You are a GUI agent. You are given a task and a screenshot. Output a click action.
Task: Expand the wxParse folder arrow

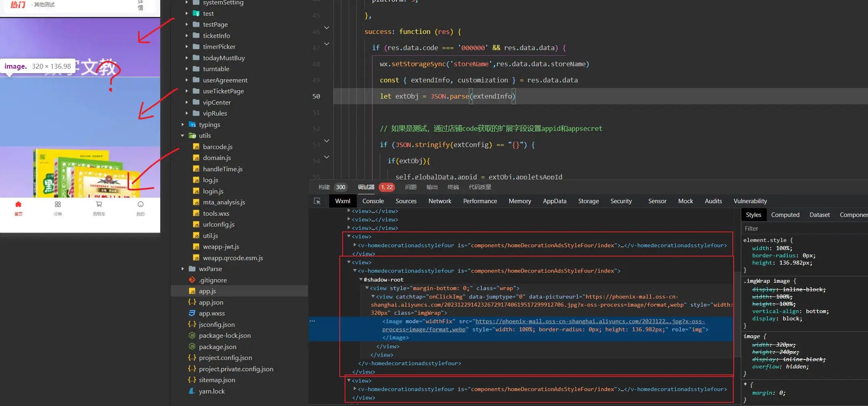182,269
